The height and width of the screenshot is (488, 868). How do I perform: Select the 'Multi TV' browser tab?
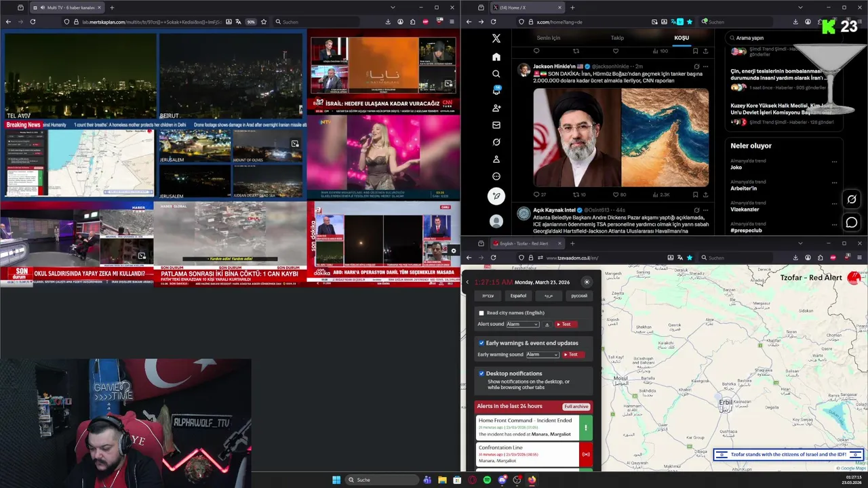pyautogui.click(x=68, y=7)
